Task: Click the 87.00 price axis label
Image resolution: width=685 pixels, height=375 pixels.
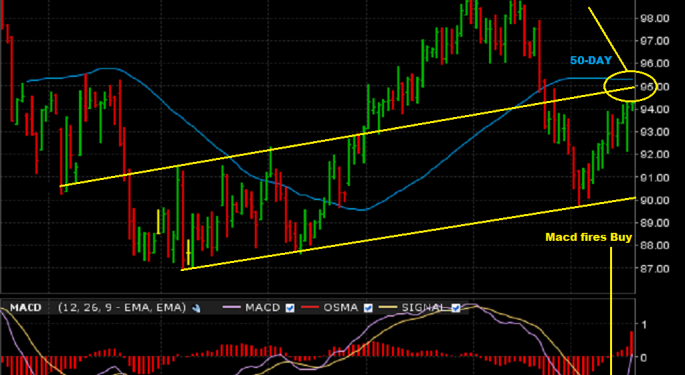Action: (x=654, y=269)
